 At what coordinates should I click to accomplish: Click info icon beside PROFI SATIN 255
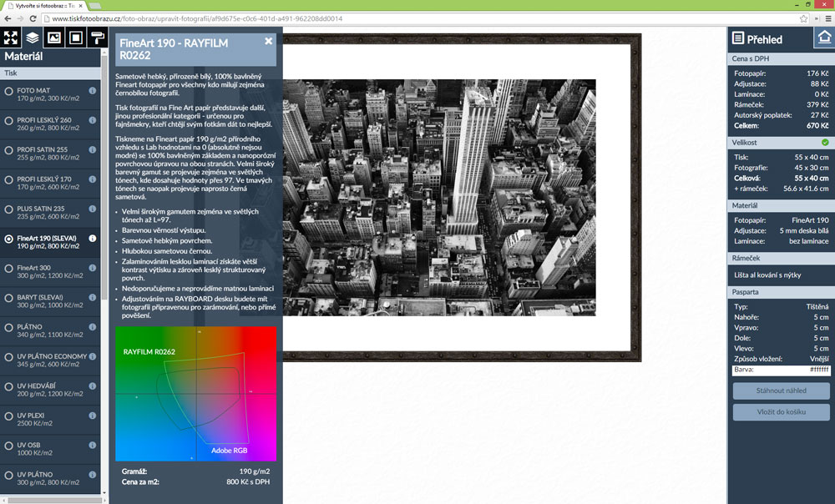coord(93,149)
